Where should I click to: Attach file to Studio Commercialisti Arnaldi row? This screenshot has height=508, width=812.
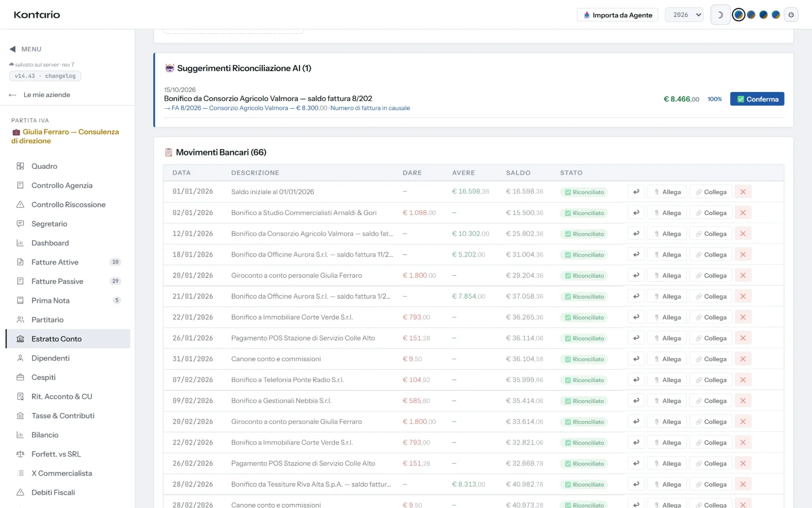pyautogui.click(x=667, y=213)
